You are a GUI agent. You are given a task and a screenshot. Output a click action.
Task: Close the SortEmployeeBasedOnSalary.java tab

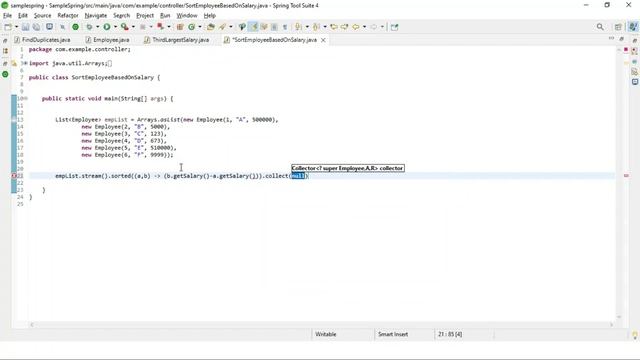[323, 40]
